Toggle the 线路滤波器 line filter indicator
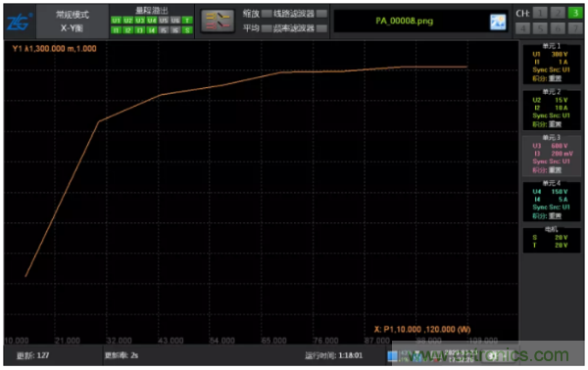This screenshot has height=370, width=588. pyautogui.click(x=321, y=14)
